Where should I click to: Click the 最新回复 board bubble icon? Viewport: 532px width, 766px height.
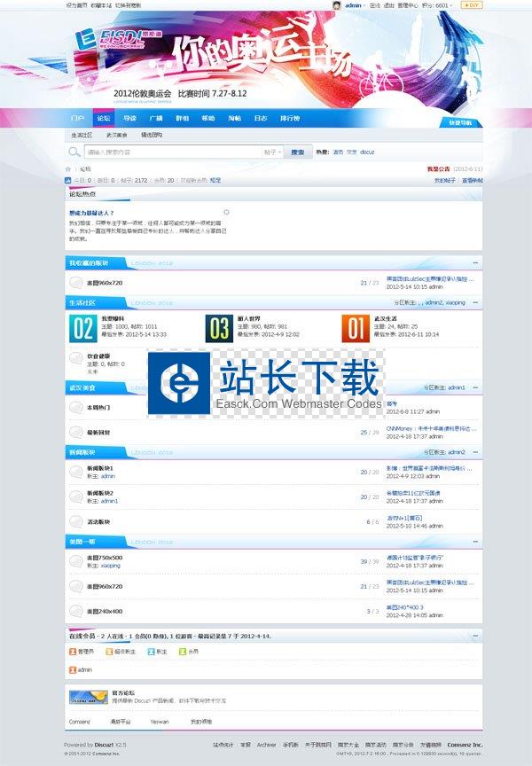point(75,432)
